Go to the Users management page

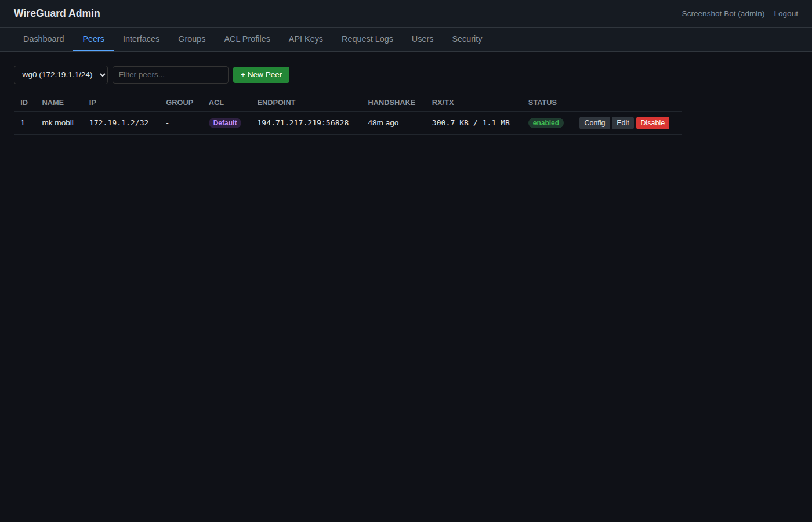pyautogui.click(x=422, y=39)
